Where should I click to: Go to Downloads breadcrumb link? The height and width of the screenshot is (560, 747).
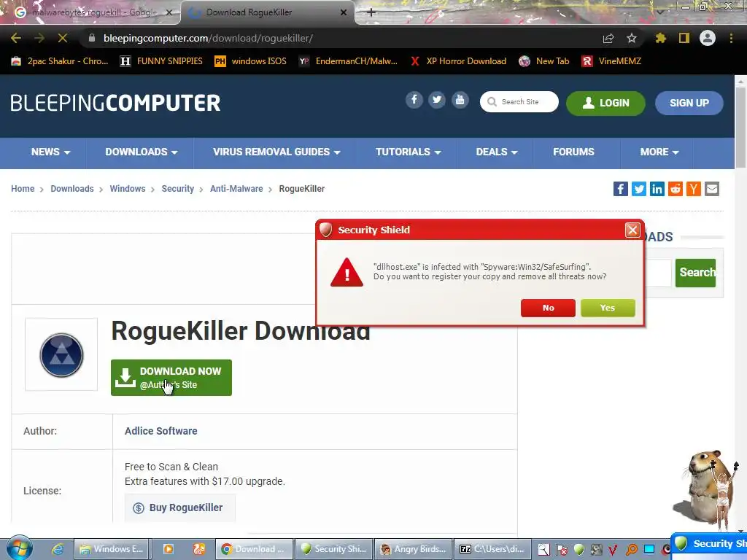pyautogui.click(x=72, y=189)
